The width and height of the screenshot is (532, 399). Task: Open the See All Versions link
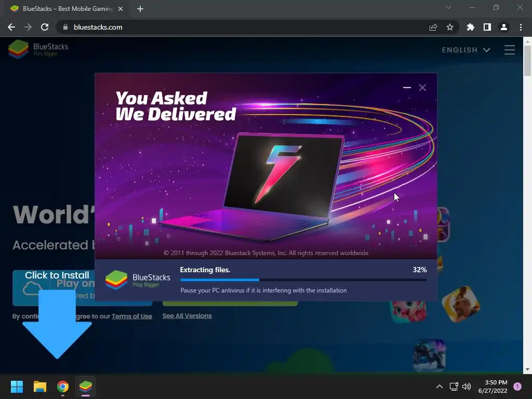(x=187, y=316)
